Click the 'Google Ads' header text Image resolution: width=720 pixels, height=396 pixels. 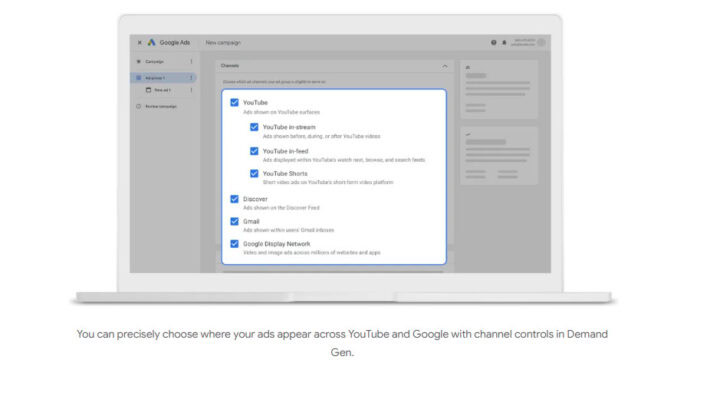click(x=175, y=43)
